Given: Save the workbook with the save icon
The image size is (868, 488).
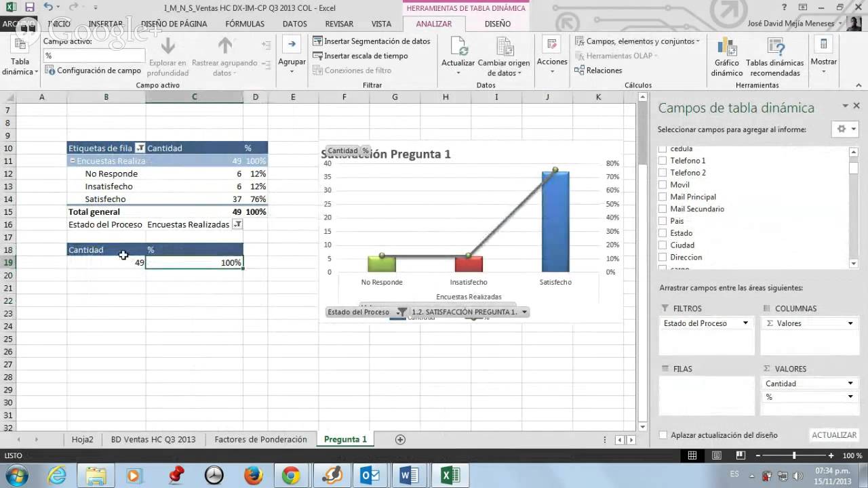Looking at the screenshot, I should click(x=29, y=7).
